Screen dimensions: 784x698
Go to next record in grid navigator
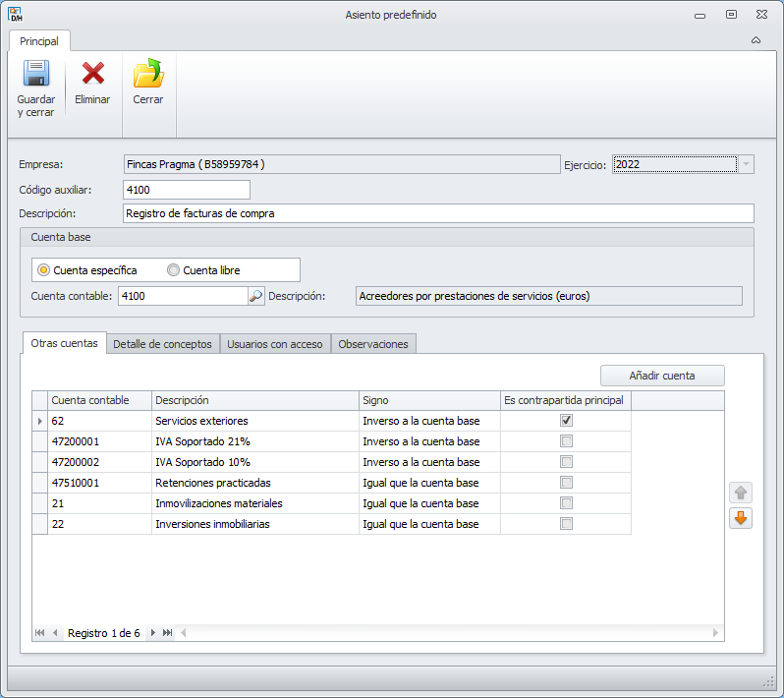point(152,633)
